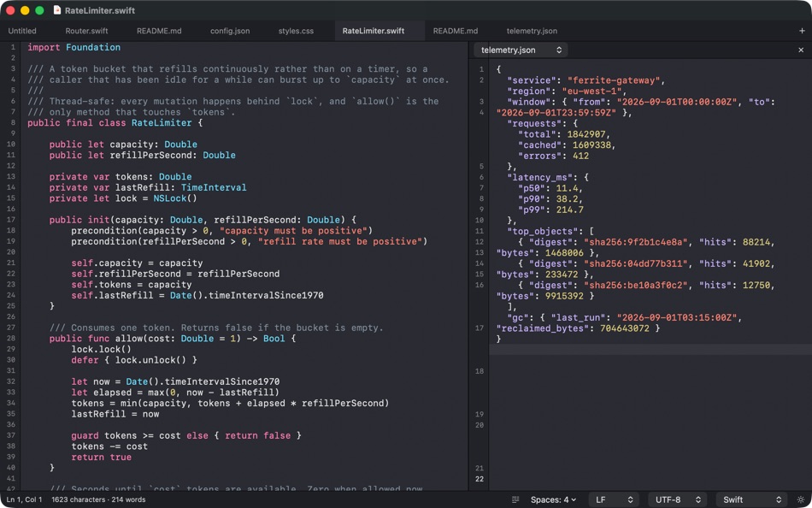This screenshot has width=812, height=508.
Task: Click the public let capacity: Double line
Action: click(123, 145)
